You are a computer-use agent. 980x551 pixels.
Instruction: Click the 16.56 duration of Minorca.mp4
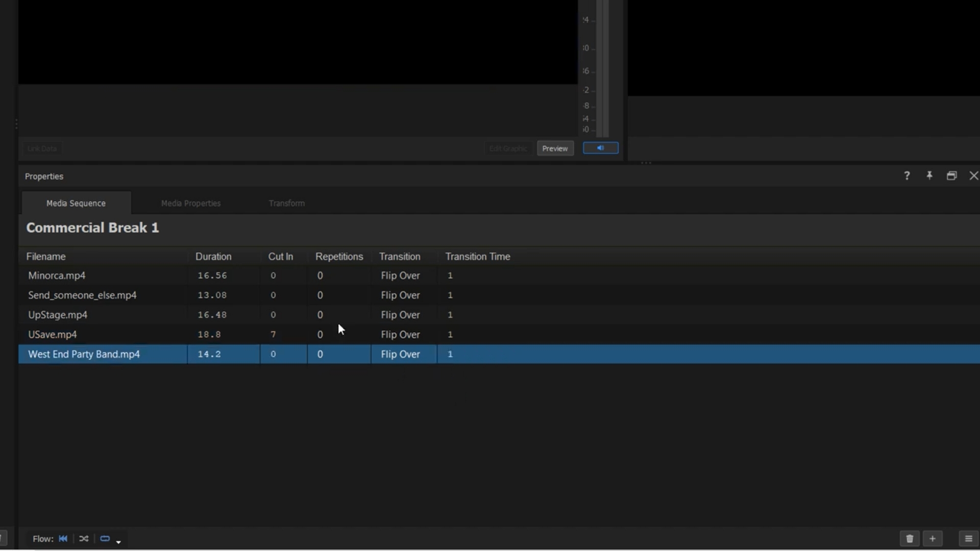pos(212,275)
